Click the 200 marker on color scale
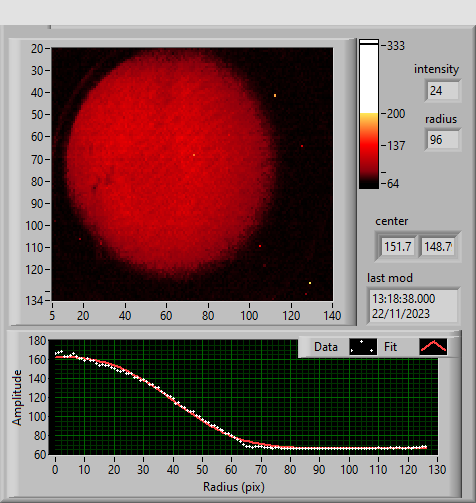 (395, 114)
